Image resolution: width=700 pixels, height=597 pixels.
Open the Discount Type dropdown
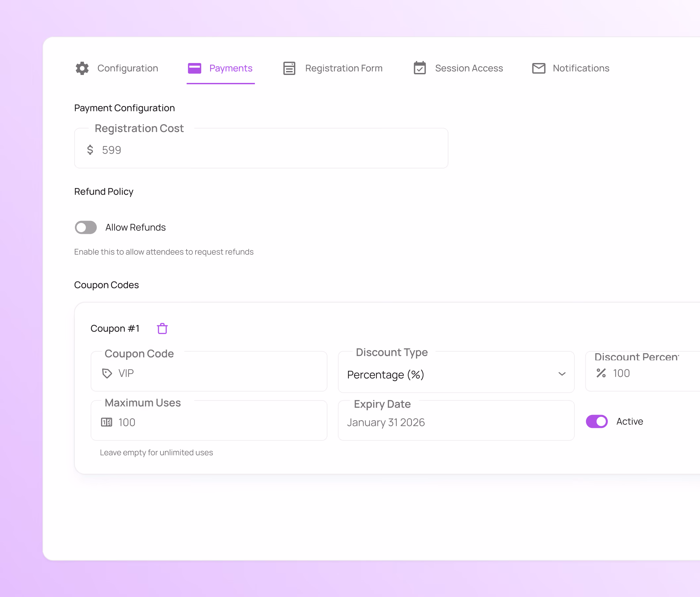[x=456, y=372]
